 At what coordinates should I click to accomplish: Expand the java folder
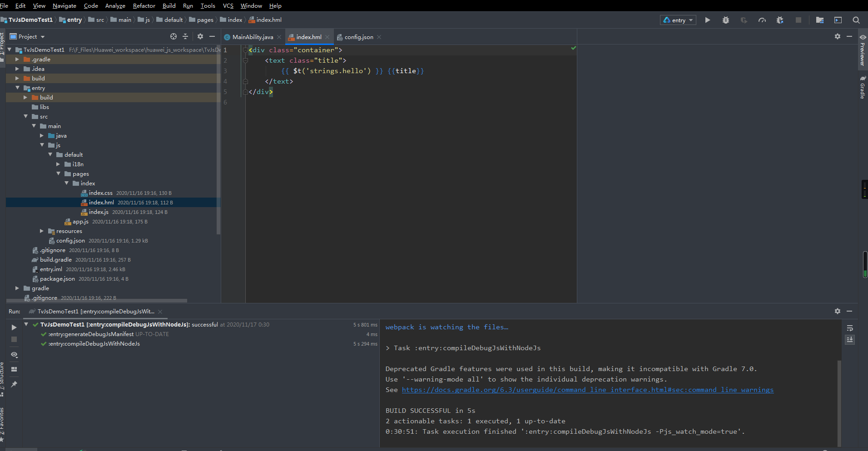click(42, 136)
